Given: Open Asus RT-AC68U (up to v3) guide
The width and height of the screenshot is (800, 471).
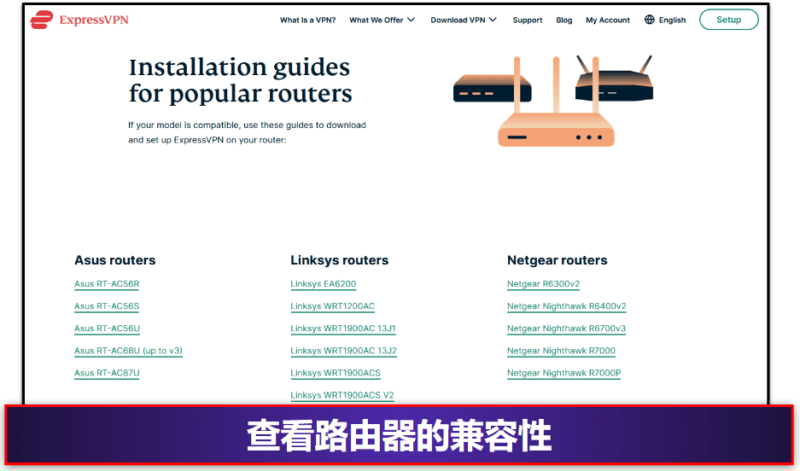Looking at the screenshot, I should click(128, 351).
